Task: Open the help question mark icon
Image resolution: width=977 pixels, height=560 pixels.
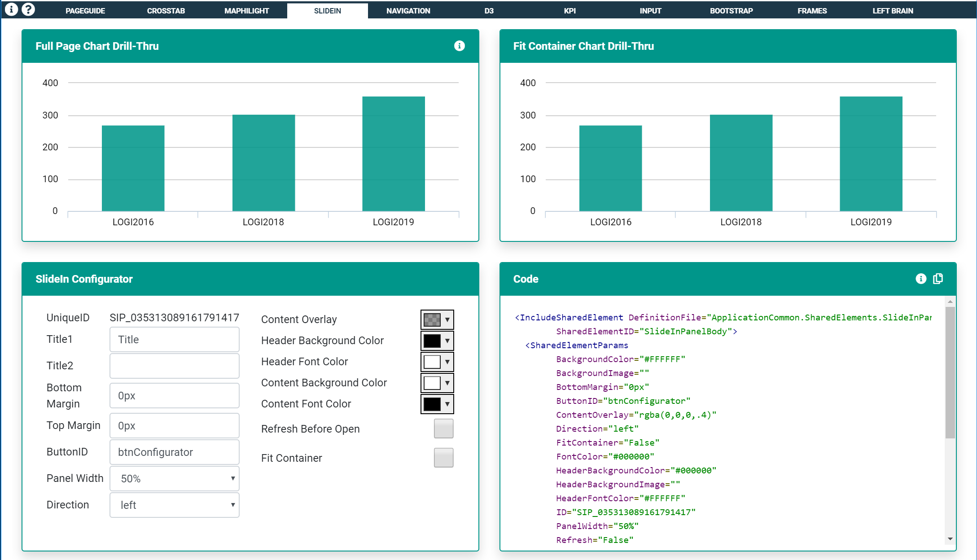Action: tap(28, 9)
